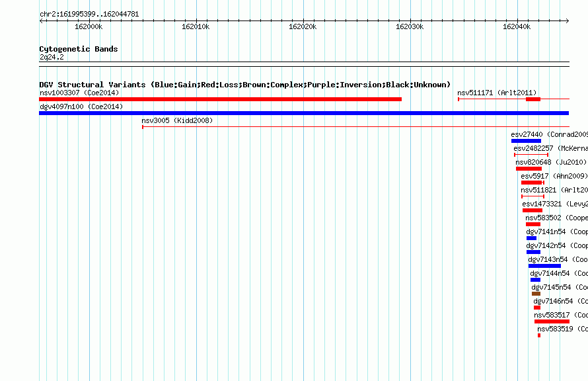Select the red bar under esv5917
Screen dimensions: 588x381
pos(532,183)
